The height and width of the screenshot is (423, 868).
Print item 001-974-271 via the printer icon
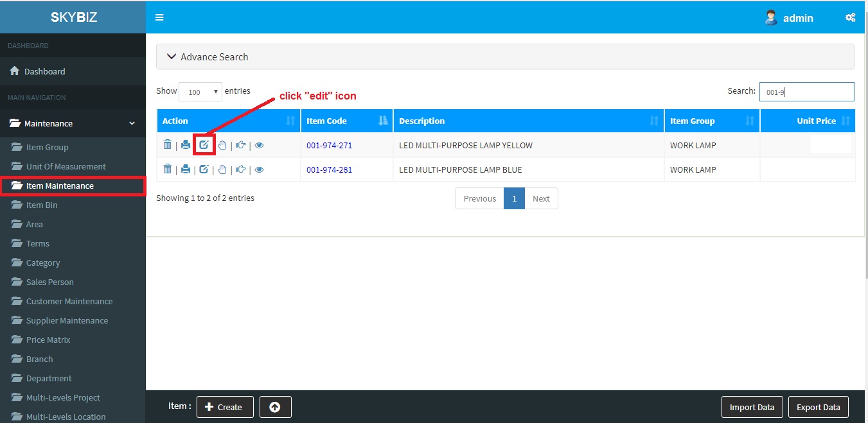pyautogui.click(x=186, y=145)
